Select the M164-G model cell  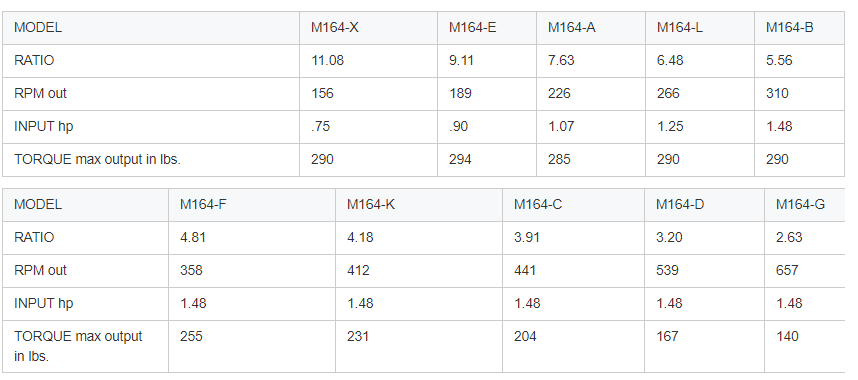click(x=804, y=205)
